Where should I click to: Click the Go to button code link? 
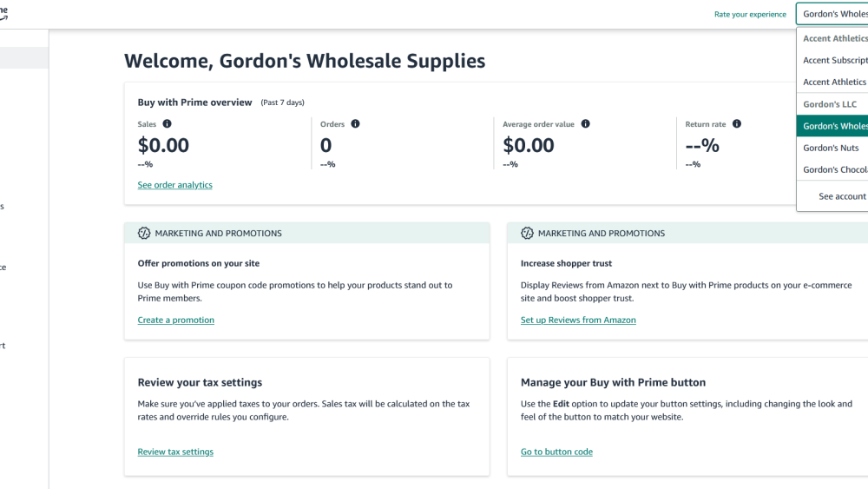pos(556,453)
